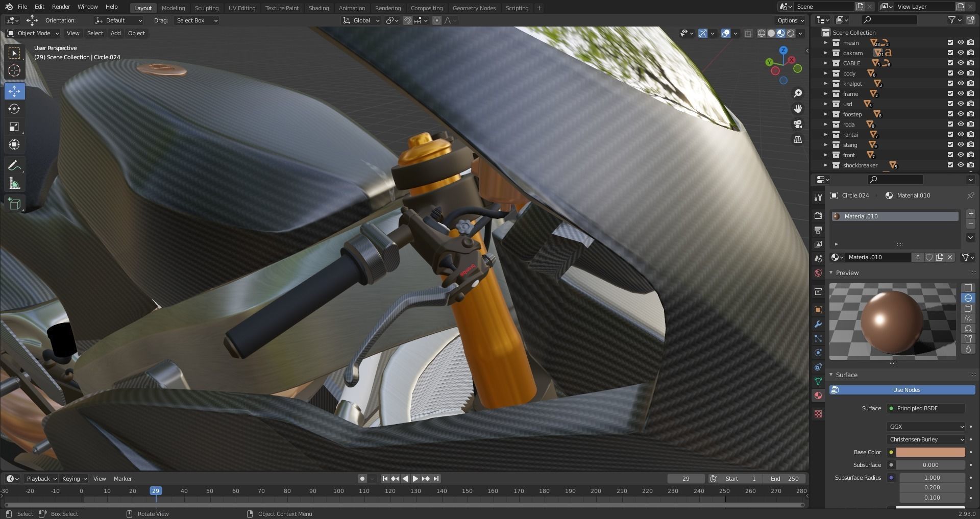The width and height of the screenshot is (980, 519).
Task: Open the timeline Marker menu
Action: pyautogui.click(x=122, y=479)
